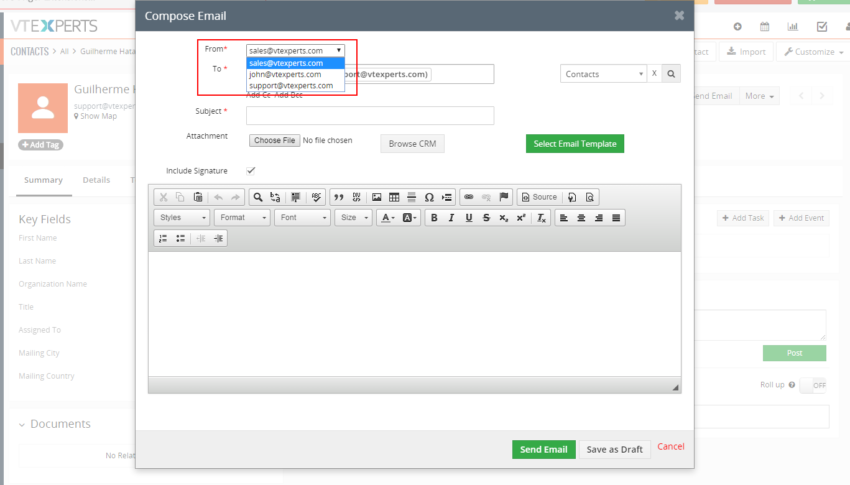The image size is (850, 485).
Task: Click Choose File for attachment
Action: [274, 140]
